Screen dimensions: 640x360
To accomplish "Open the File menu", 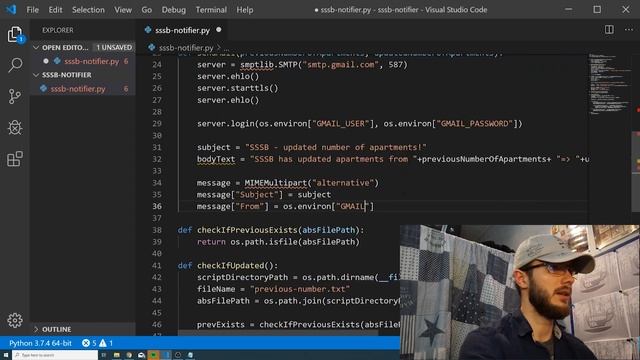I will coord(32,10).
